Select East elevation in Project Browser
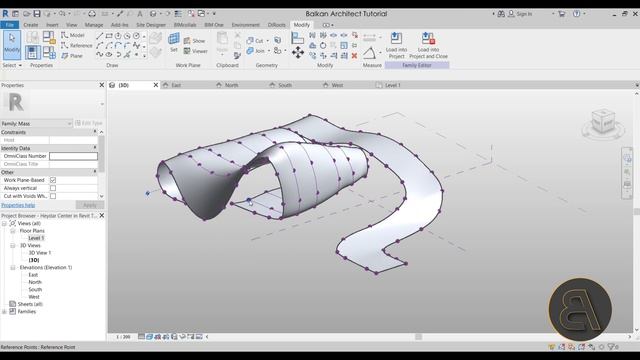Screen dimensions: 640x360 [33, 275]
